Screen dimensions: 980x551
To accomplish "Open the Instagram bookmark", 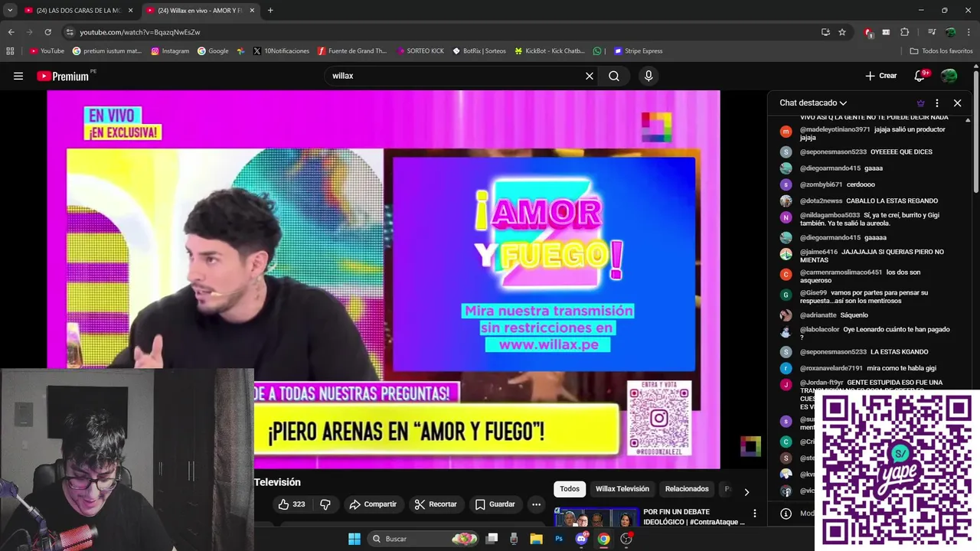I will 170,51.
